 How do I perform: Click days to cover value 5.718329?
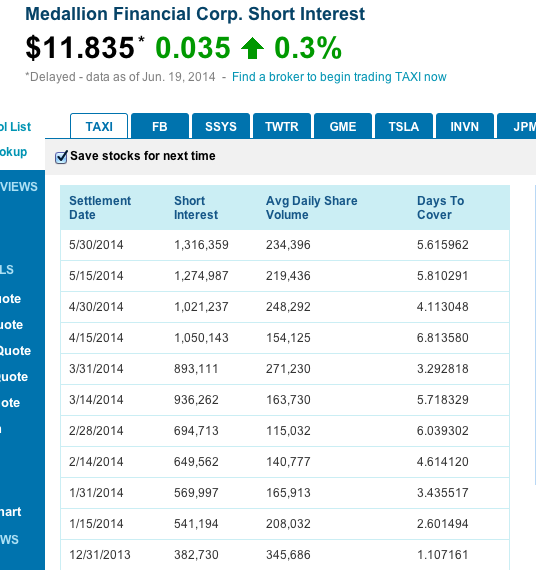pos(443,400)
